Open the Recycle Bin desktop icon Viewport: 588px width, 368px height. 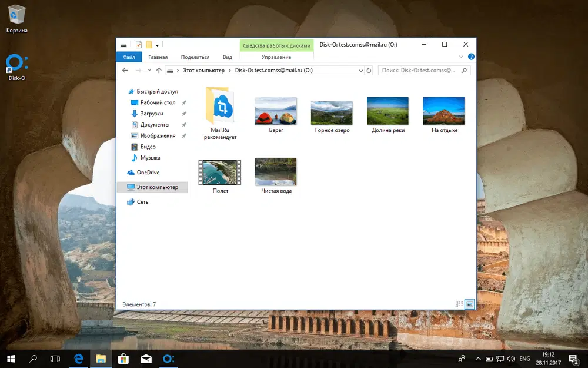pos(16,19)
